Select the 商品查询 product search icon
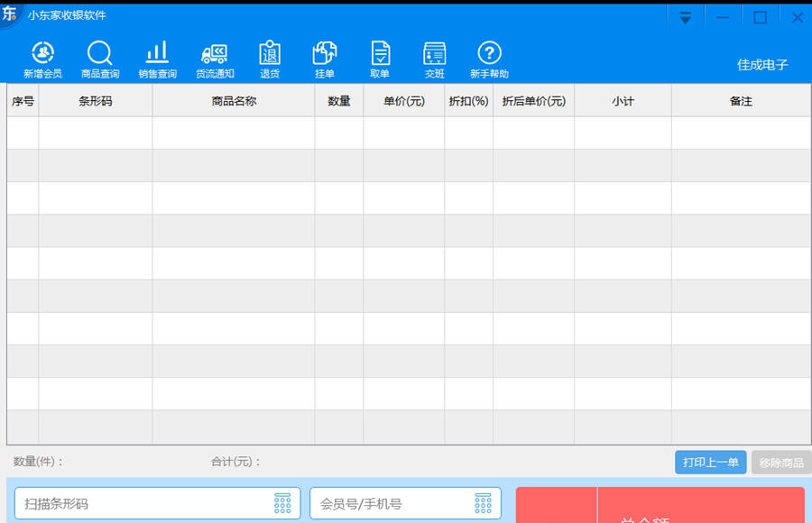Image resolution: width=812 pixels, height=523 pixels. point(100,57)
